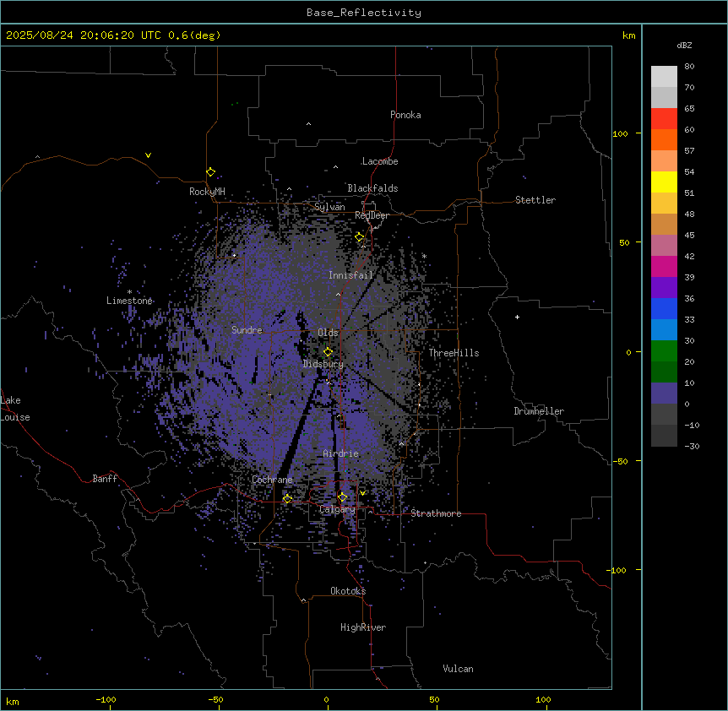The height and width of the screenshot is (711, 728).
Task: Pick the slate-purple 10 dBZ legend swatch
Action: click(x=664, y=393)
